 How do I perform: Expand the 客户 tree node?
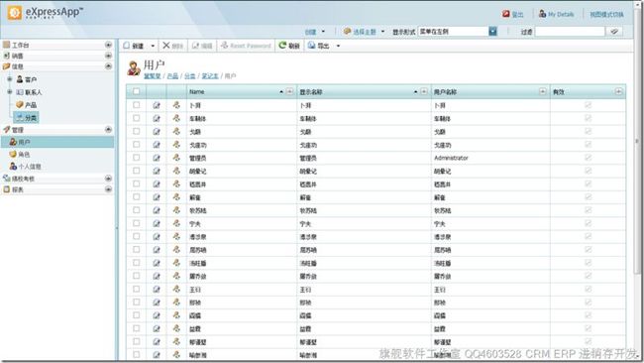(10, 79)
